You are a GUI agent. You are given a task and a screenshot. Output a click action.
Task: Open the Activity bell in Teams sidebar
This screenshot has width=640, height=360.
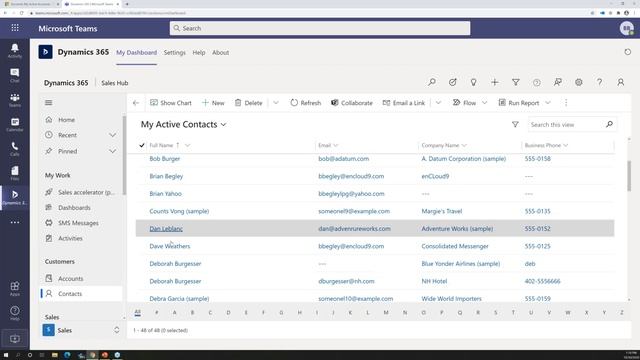(15, 51)
